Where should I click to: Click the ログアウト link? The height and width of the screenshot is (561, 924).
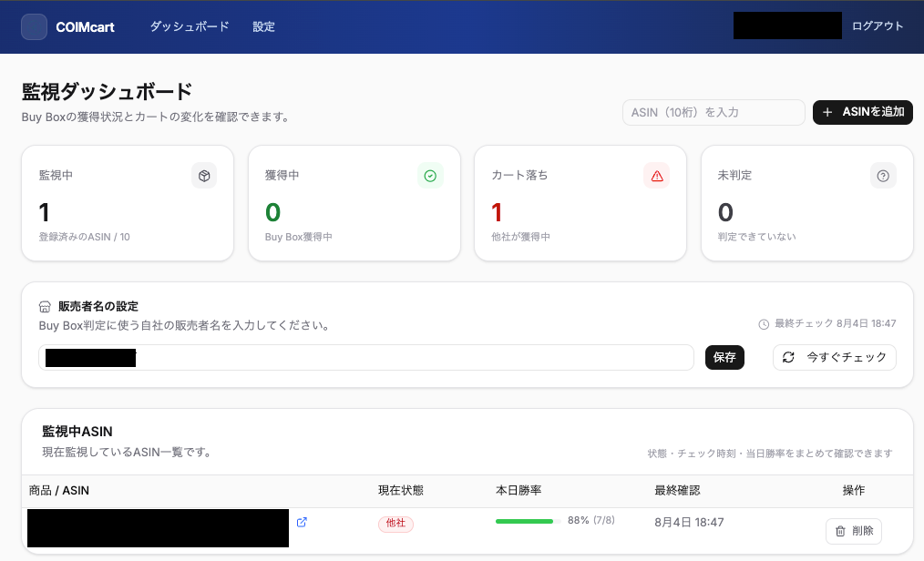coord(878,25)
